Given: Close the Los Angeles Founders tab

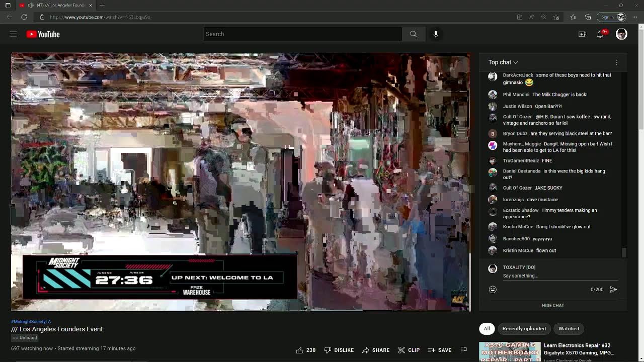Looking at the screenshot, I should [x=91, y=5].
